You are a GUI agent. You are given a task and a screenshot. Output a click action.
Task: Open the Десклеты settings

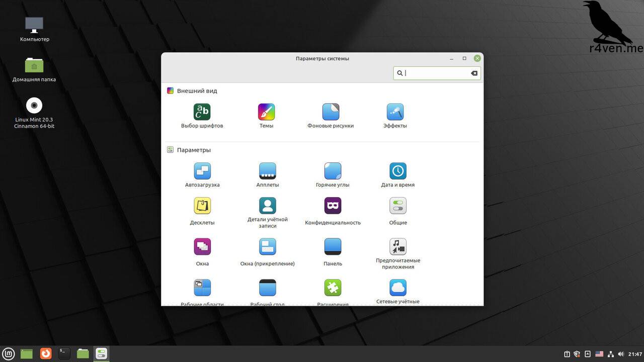coord(202,206)
